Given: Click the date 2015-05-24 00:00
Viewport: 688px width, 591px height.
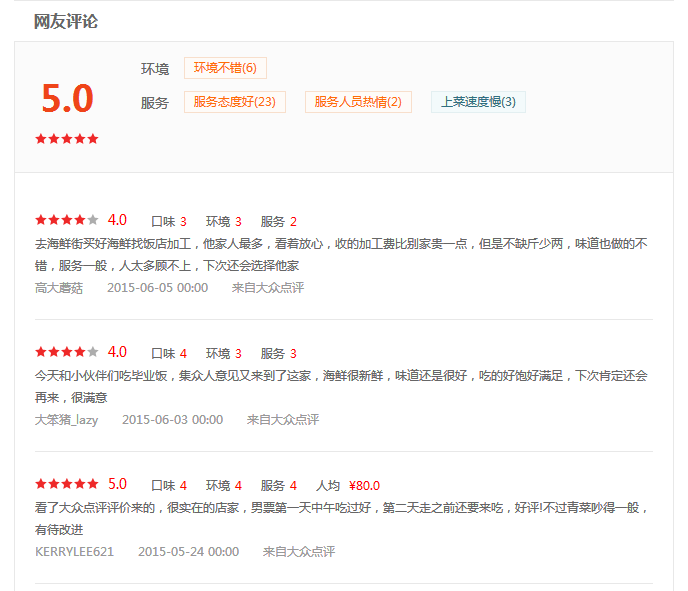Looking at the screenshot, I should coord(189,552).
